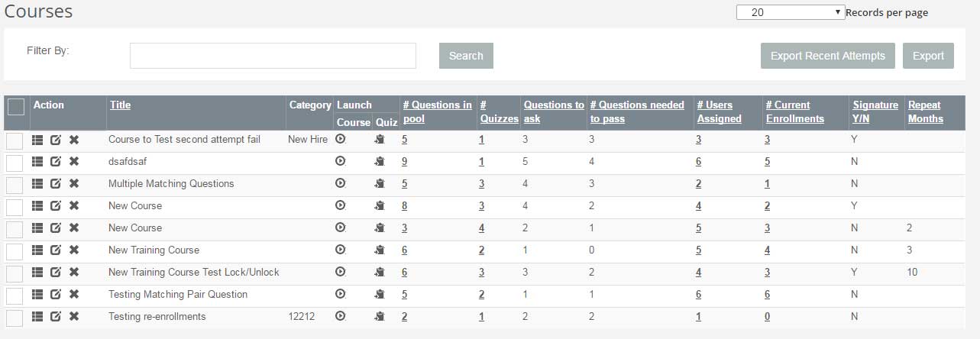Open list details for New Training Course

(x=37, y=250)
